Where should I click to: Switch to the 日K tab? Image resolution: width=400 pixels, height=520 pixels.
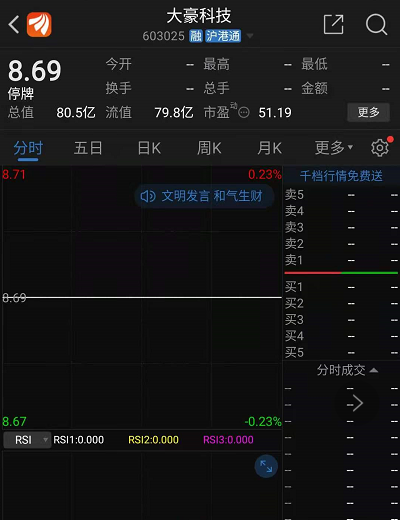point(149,148)
